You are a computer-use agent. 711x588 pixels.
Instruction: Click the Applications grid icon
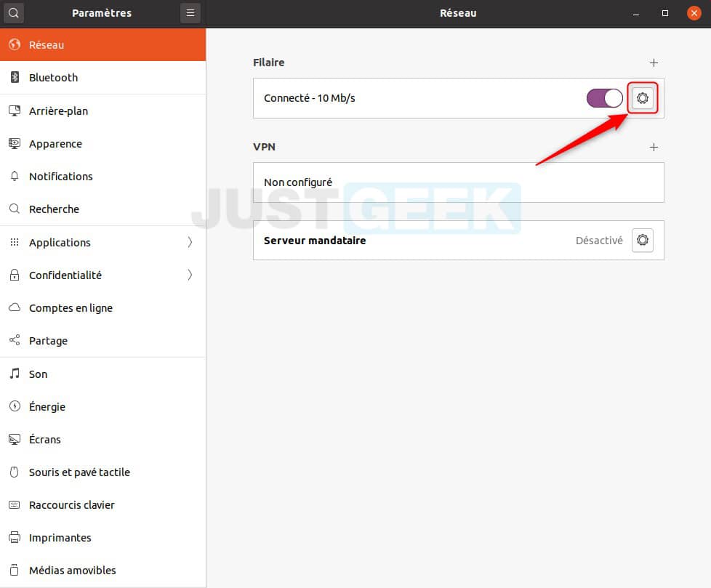pos(15,242)
